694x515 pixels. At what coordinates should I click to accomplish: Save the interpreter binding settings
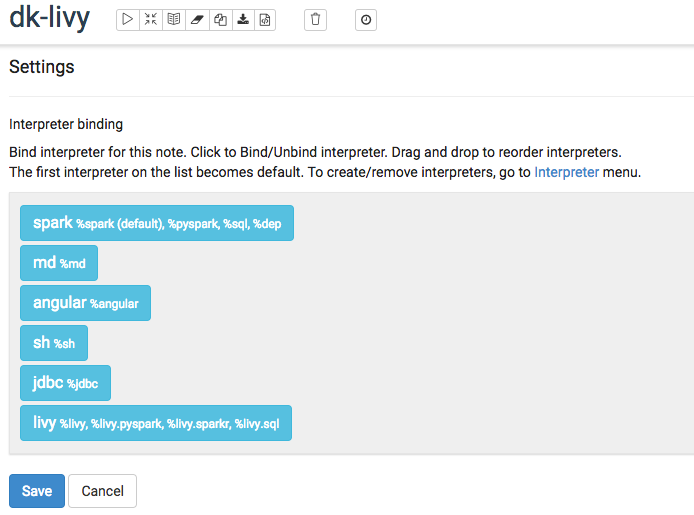click(37, 491)
